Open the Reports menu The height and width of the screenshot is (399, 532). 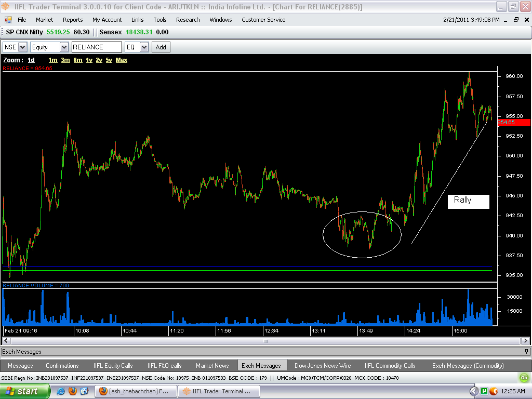[73, 20]
